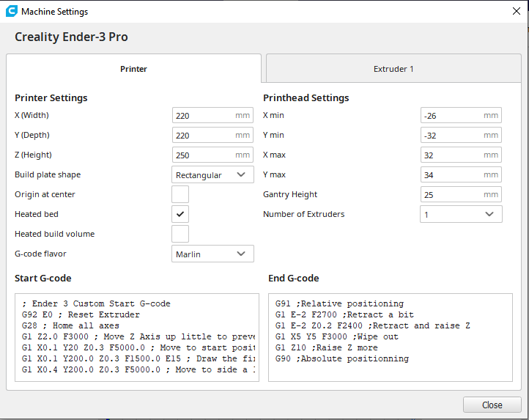529x420 pixels.
Task: Click the Cura logo icon in title bar
Action: pos(12,11)
